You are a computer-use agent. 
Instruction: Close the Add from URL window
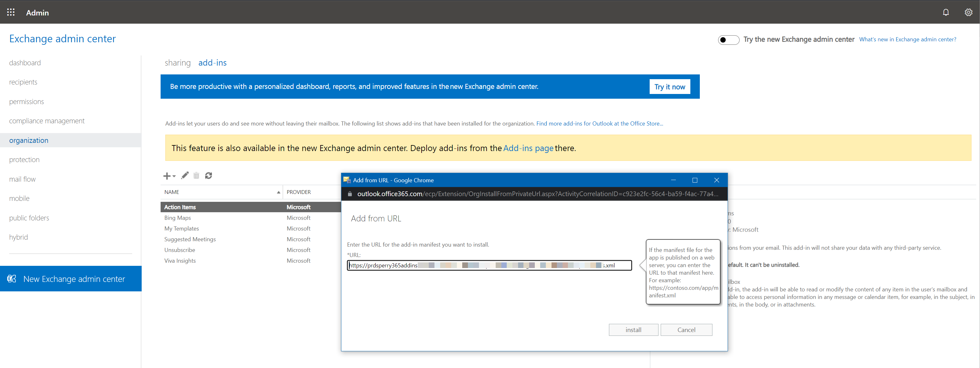[x=716, y=180]
